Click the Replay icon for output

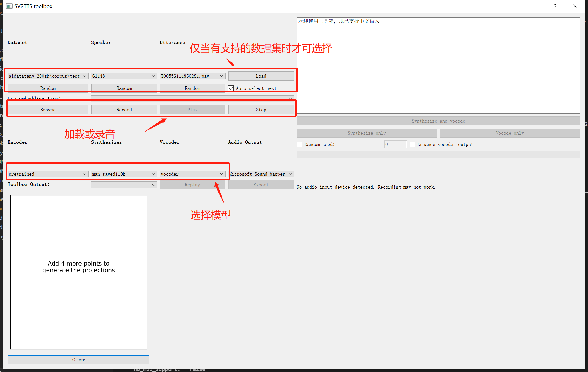192,184
